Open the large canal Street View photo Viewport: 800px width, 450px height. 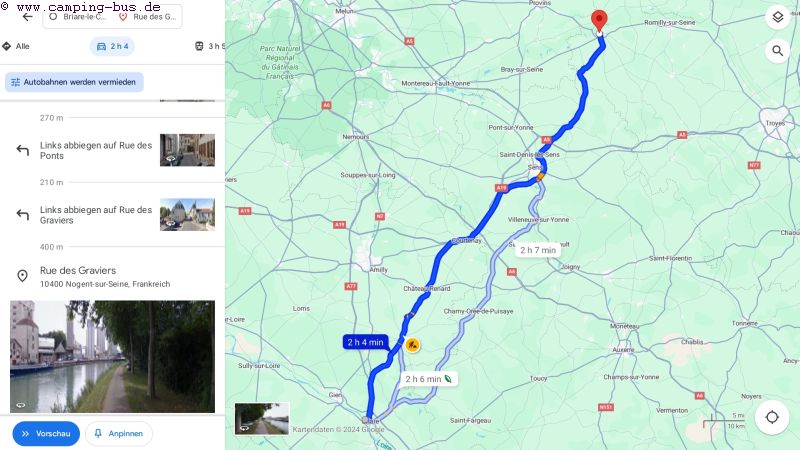[112, 356]
